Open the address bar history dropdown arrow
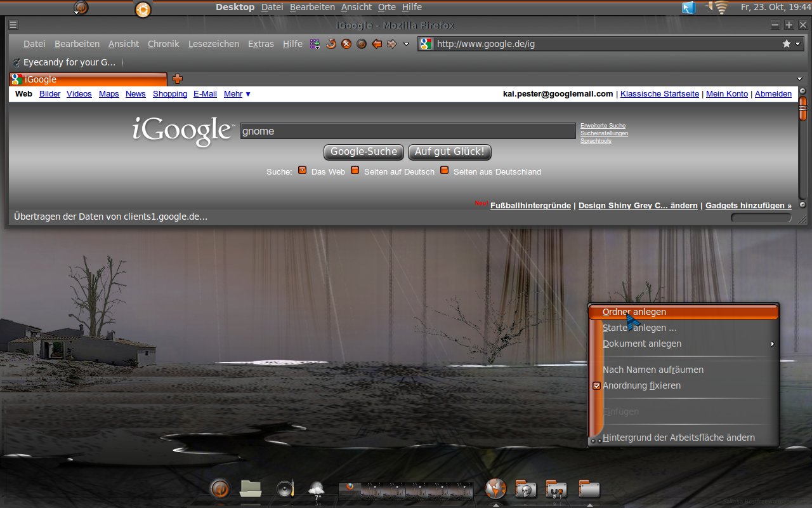The image size is (812, 508). tap(798, 44)
